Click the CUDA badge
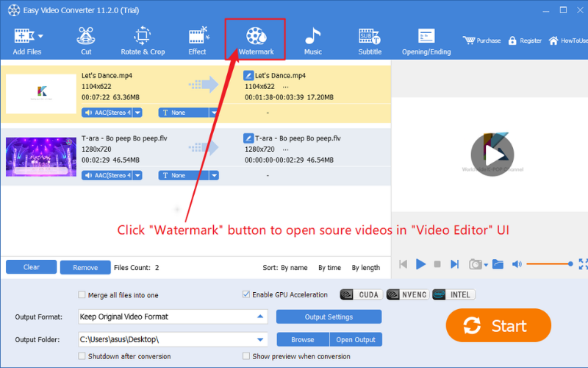The image size is (588, 368). [x=362, y=294]
